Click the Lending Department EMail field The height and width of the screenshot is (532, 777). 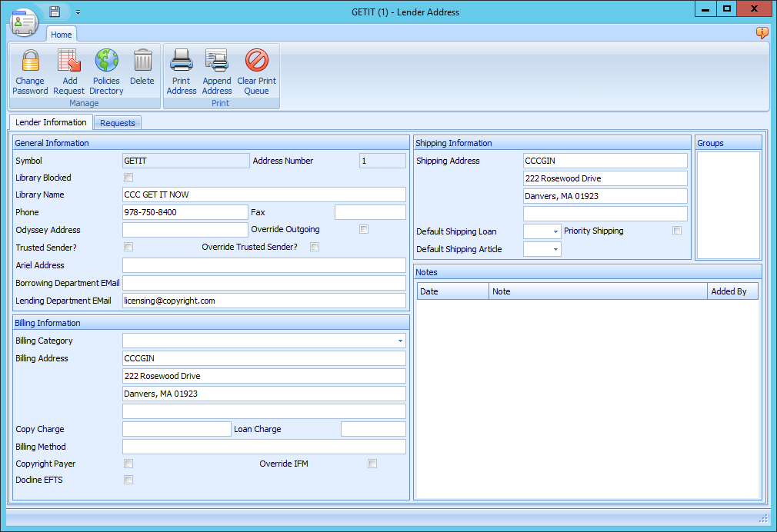tap(264, 301)
